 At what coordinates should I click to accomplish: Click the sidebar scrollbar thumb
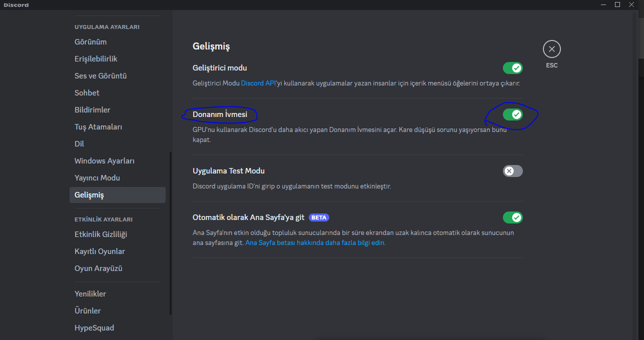pyautogui.click(x=171, y=233)
